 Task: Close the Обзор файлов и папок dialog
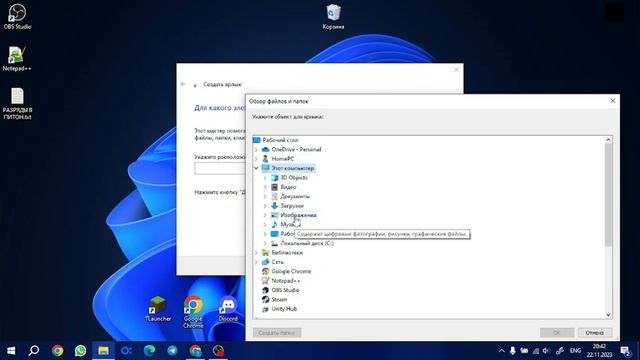pos(612,101)
